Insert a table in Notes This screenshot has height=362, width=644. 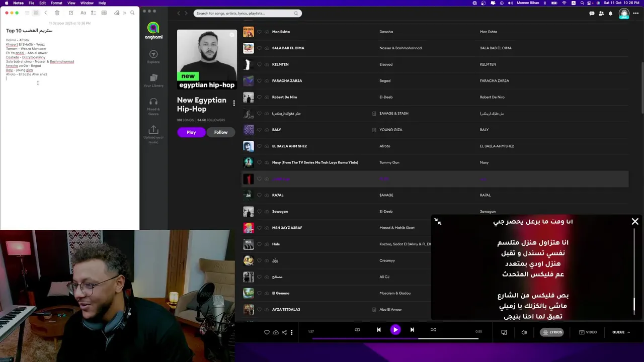click(104, 13)
